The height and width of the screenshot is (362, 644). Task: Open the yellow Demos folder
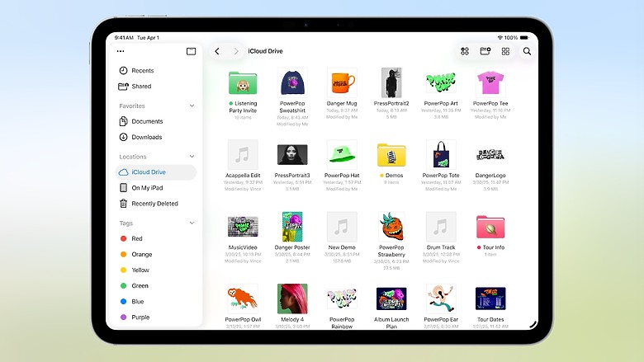[x=391, y=155]
